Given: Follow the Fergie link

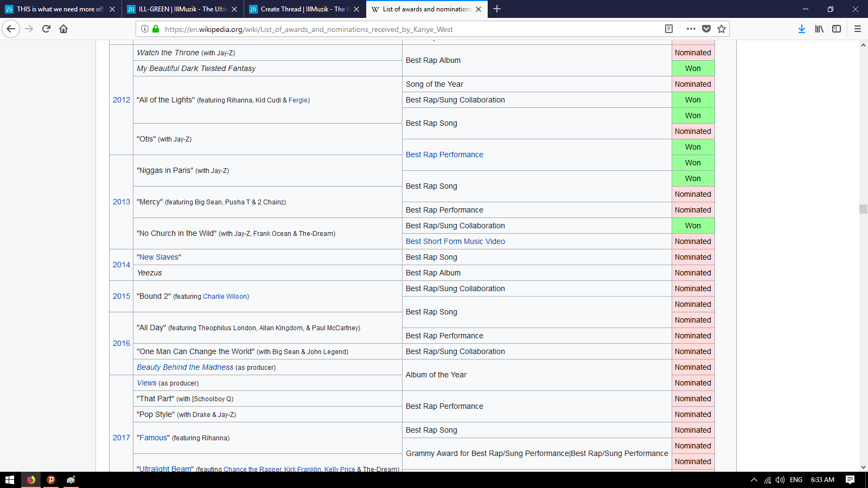Looking at the screenshot, I should (x=298, y=100).
